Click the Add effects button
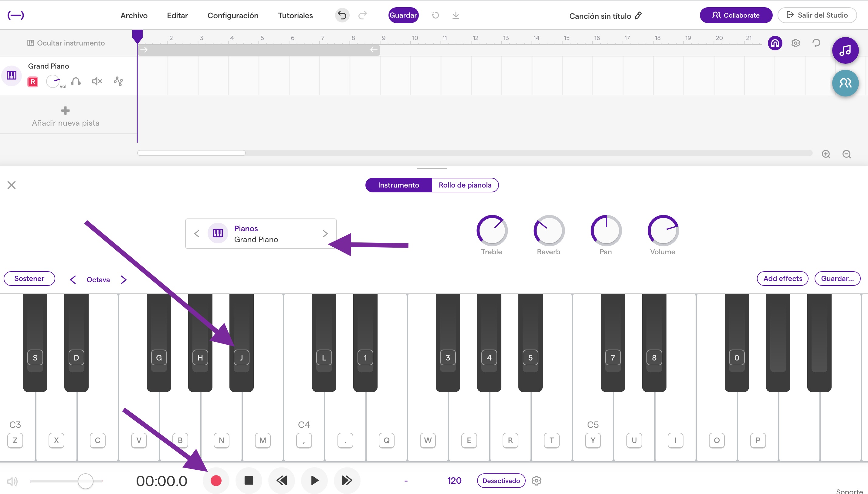Screen dimensions: 868x494 [x=782, y=279]
